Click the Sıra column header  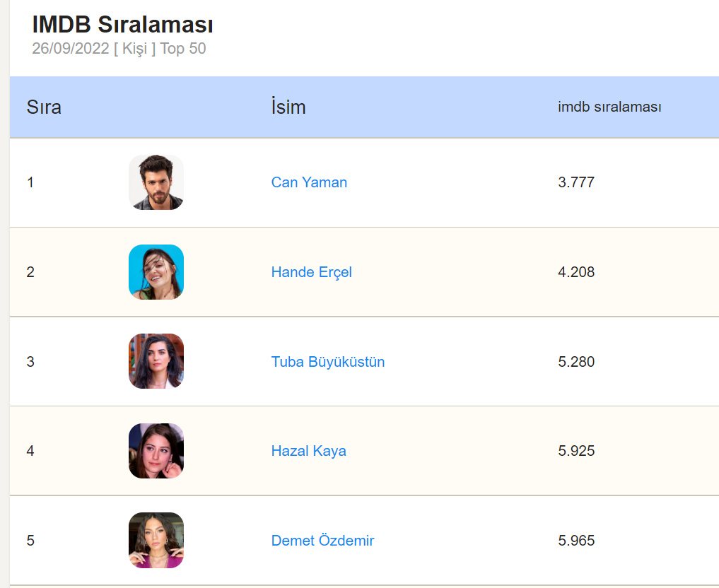(44, 107)
